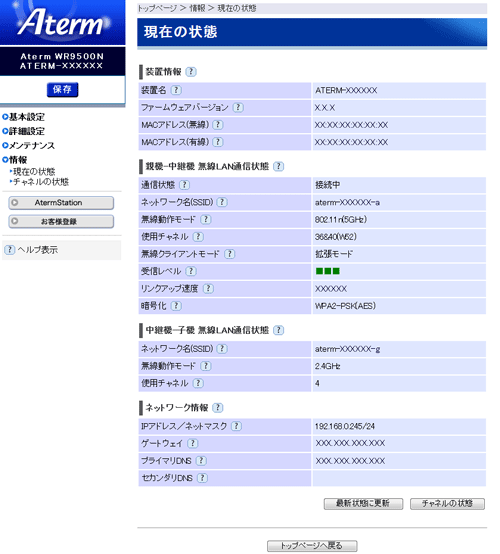
Task: Select チャネルの状態 under 情報 in sidebar
Action: point(41,182)
